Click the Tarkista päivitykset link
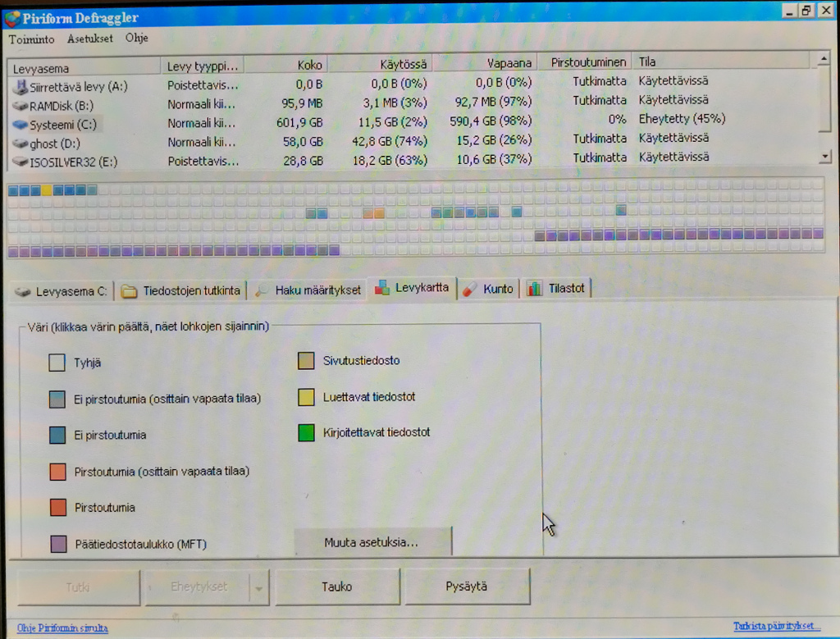Image resolution: width=840 pixels, height=639 pixels. (777, 626)
